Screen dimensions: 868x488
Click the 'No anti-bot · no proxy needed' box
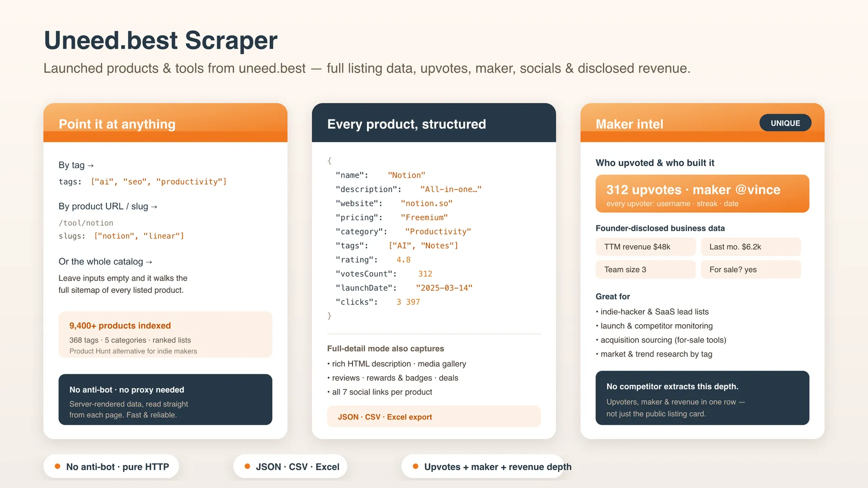(165, 399)
